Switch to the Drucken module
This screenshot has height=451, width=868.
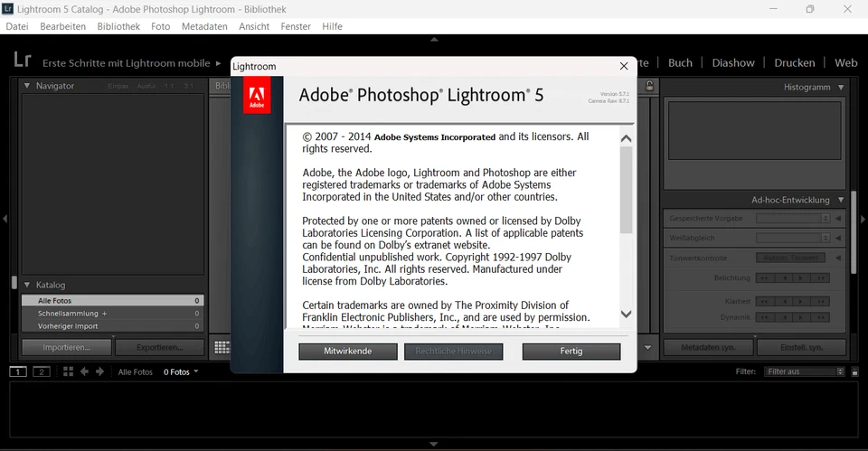pyautogui.click(x=795, y=63)
